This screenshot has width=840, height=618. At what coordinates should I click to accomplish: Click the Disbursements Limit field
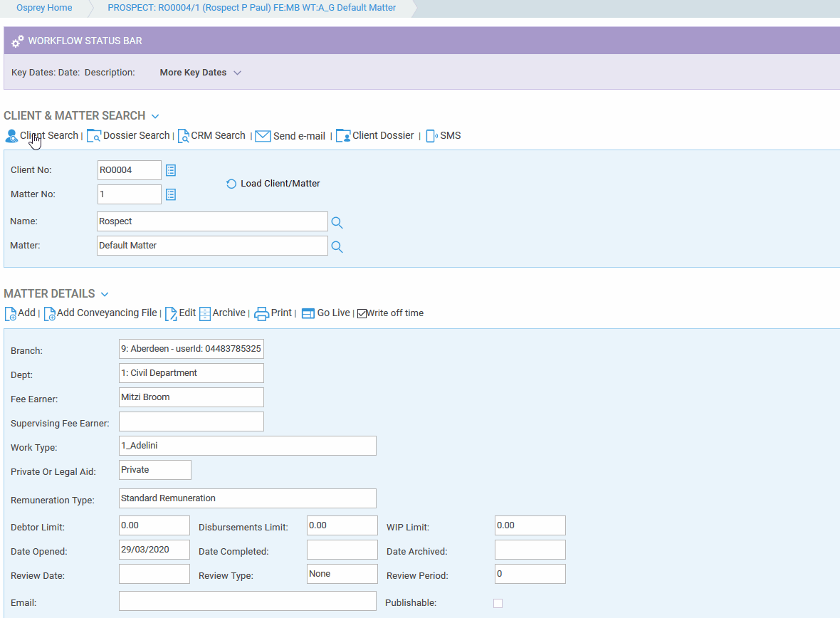[x=342, y=525]
